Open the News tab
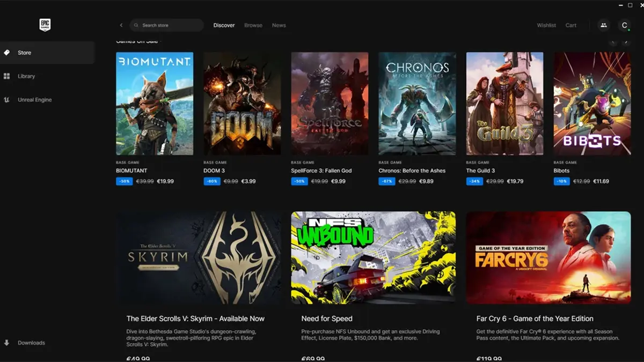Image resolution: width=644 pixels, height=362 pixels. 279,25
